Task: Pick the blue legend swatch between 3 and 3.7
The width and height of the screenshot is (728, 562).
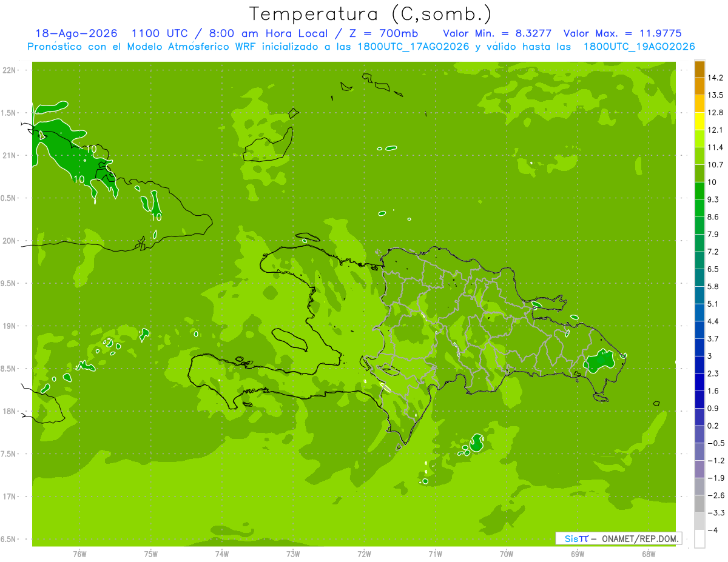Action: (x=699, y=347)
